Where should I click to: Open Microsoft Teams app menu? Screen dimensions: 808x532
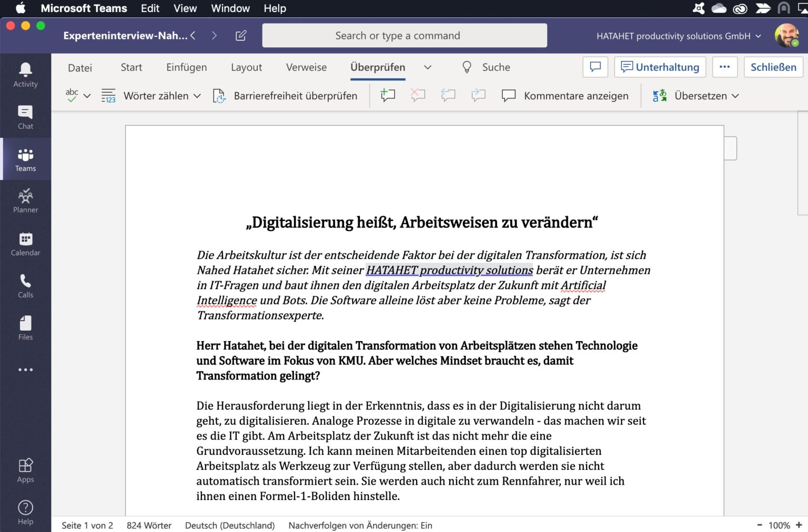[84, 8]
